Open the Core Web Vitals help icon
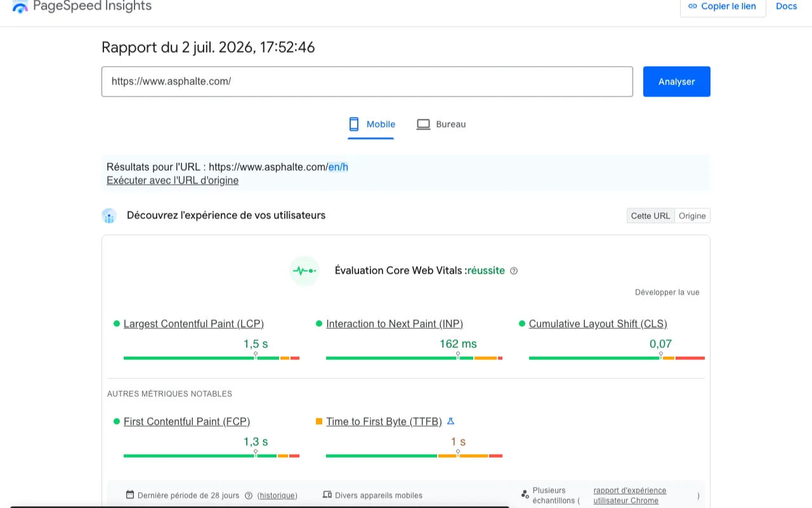This screenshot has width=812, height=508. pos(514,271)
